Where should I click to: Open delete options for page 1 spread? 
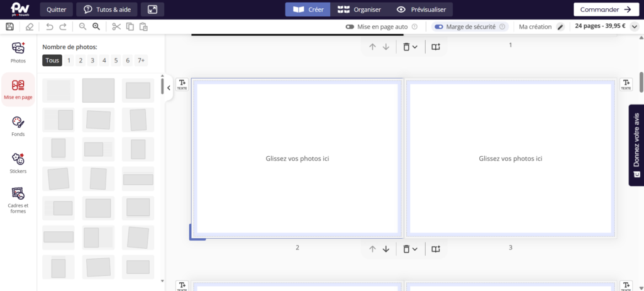410,47
